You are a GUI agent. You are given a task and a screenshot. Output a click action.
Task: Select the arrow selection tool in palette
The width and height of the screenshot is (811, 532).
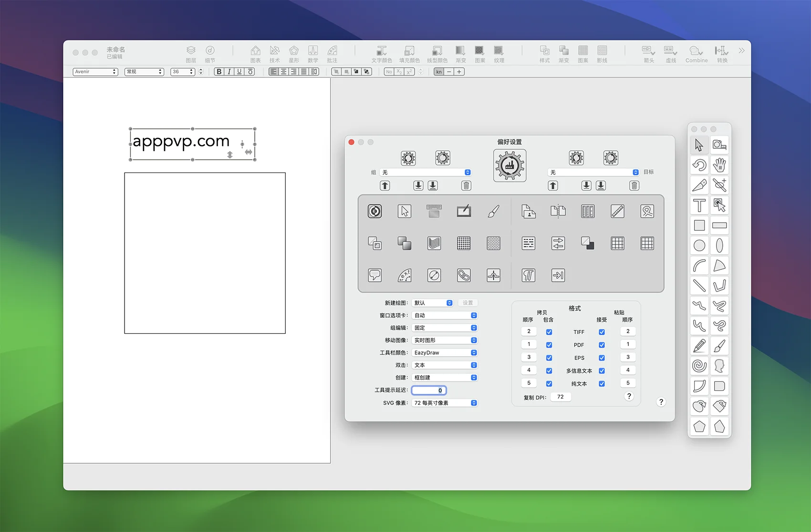click(x=699, y=144)
